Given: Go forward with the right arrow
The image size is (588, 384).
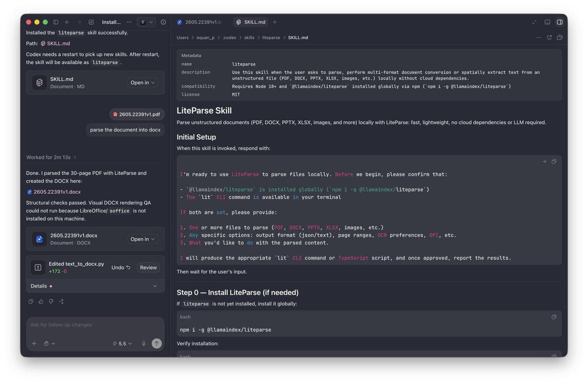Looking at the screenshot, I should pos(79,22).
